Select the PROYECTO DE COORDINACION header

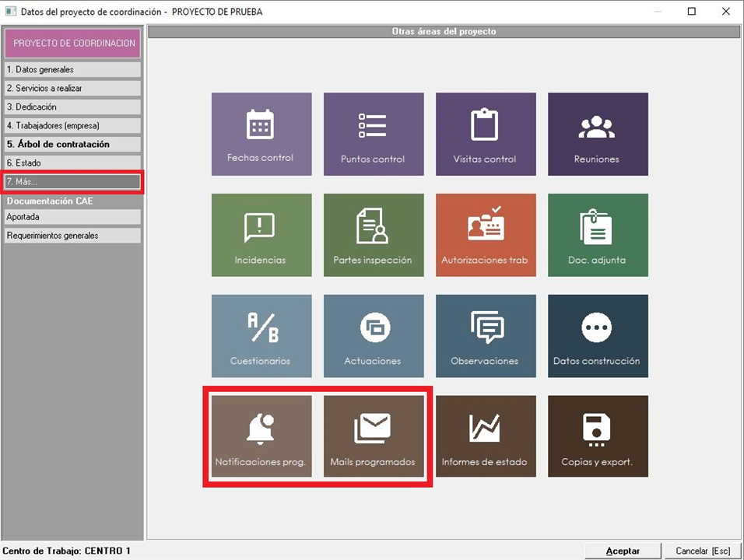(72, 44)
